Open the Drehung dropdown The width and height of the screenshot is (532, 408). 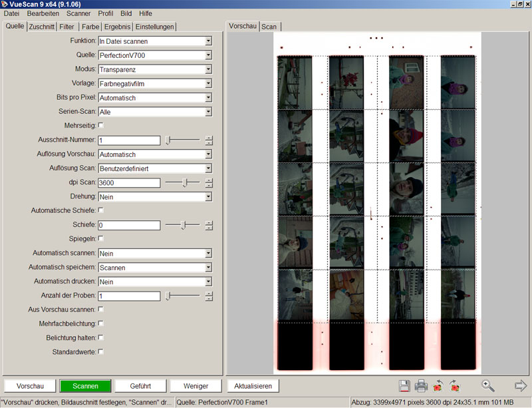pos(208,197)
